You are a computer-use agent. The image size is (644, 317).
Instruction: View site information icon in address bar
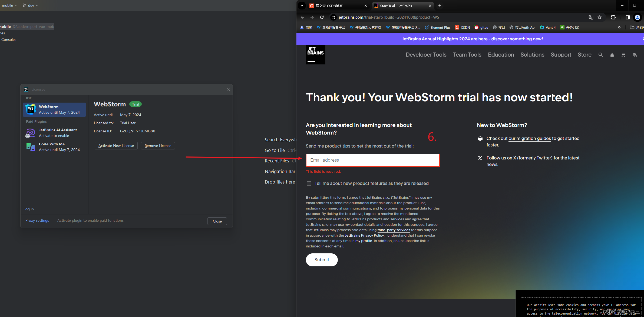click(x=333, y=17)
